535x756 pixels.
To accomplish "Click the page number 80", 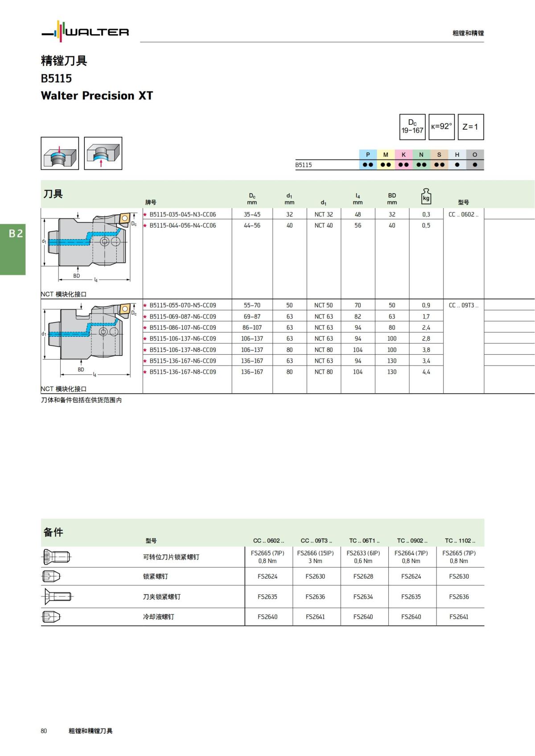I will 44,731.
